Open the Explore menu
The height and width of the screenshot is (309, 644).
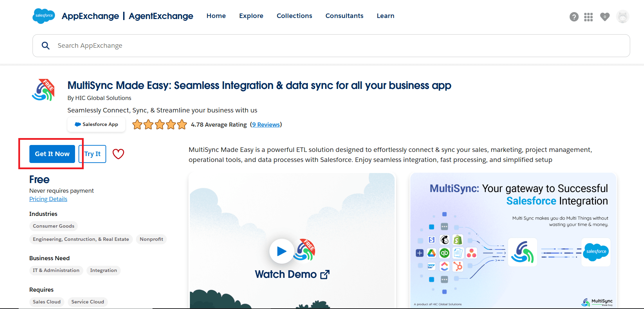(x=251, y=16)
